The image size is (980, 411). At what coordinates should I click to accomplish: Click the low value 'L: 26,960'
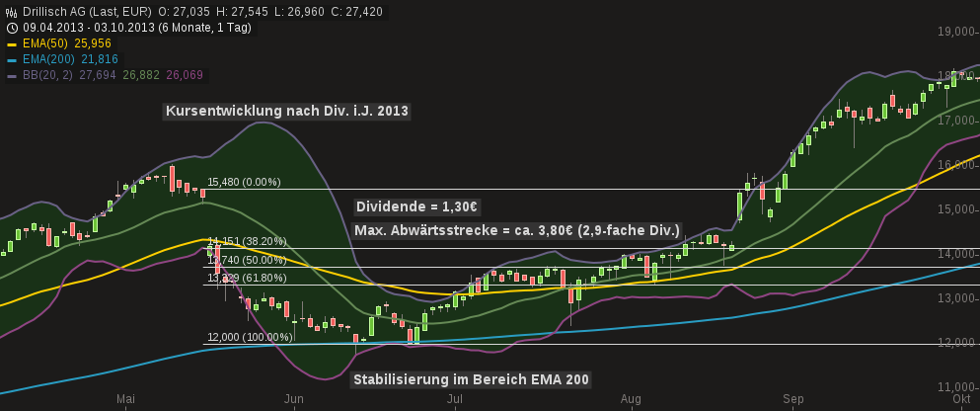pos(299,12)
